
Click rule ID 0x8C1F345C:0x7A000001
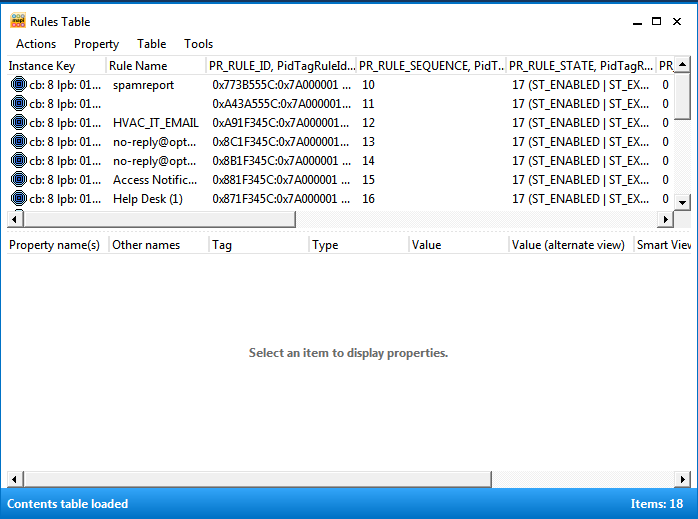point(280,142)
